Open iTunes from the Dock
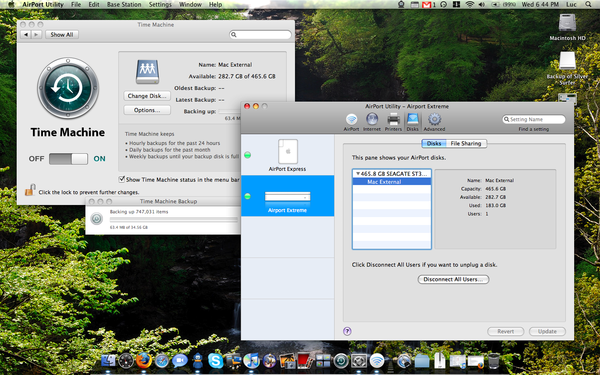600x375 pixels. pos(251,360)
